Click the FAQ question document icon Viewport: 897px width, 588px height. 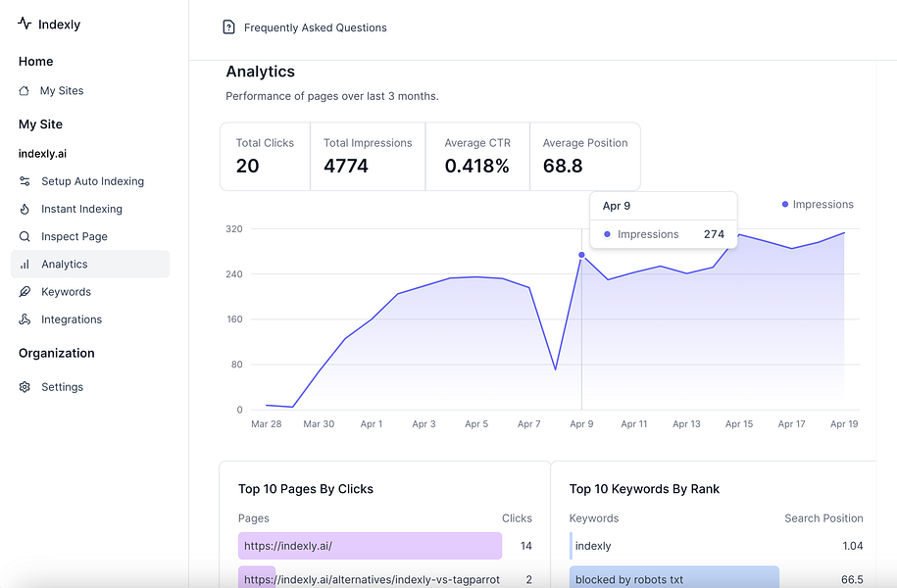[228, 26]
